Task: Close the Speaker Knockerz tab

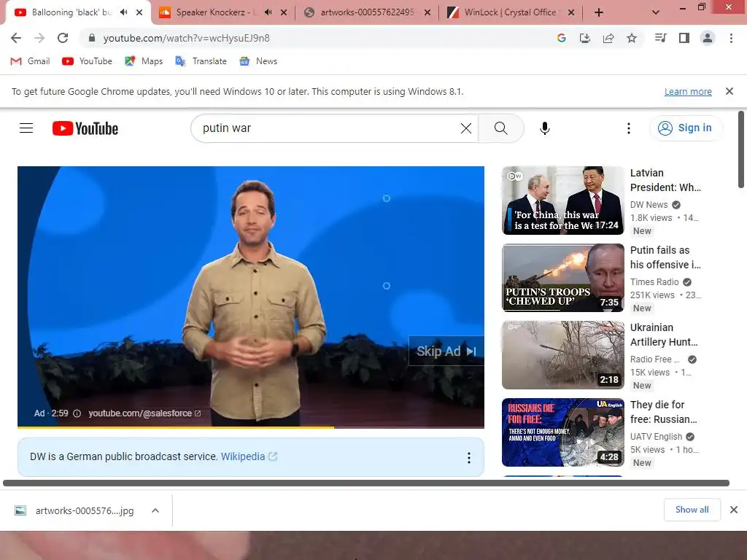Action: 284,13
